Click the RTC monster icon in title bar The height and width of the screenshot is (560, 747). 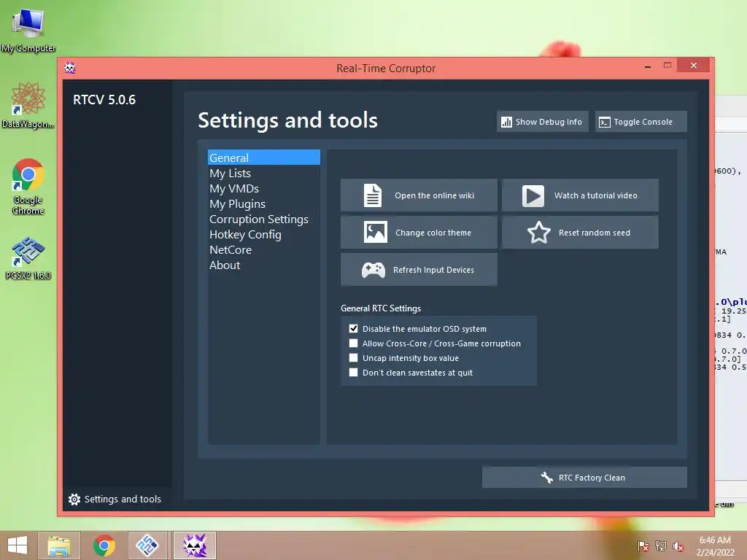click(x=70, y=68)
